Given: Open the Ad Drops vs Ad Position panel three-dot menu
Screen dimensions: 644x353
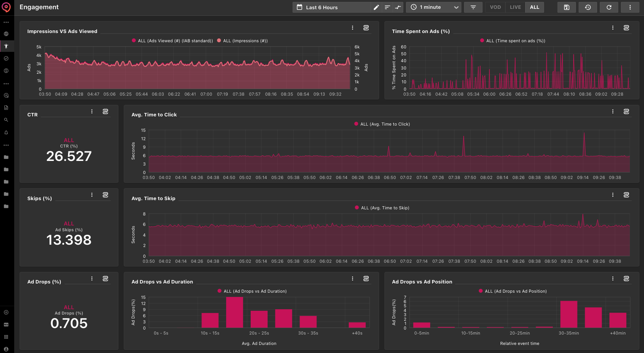Looking at the screenshot, I should (x=613, y=278).
